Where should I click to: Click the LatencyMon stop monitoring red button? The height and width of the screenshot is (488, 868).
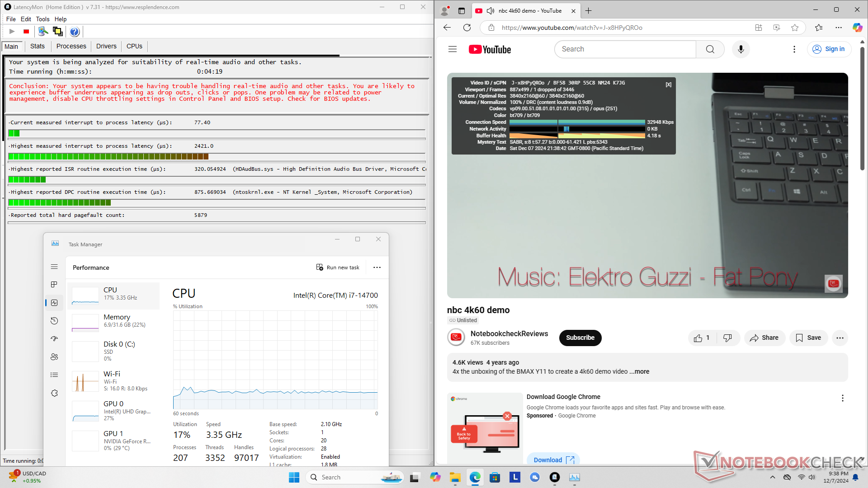26,32
